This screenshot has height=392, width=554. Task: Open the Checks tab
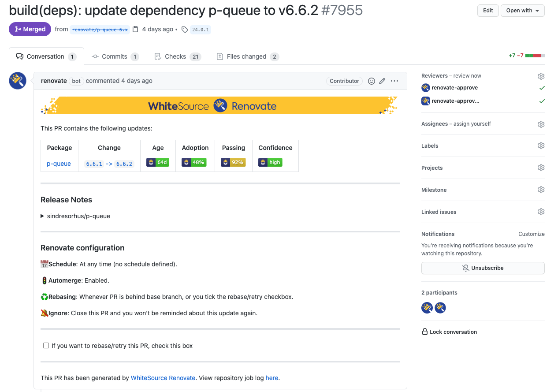pos(178,56)
